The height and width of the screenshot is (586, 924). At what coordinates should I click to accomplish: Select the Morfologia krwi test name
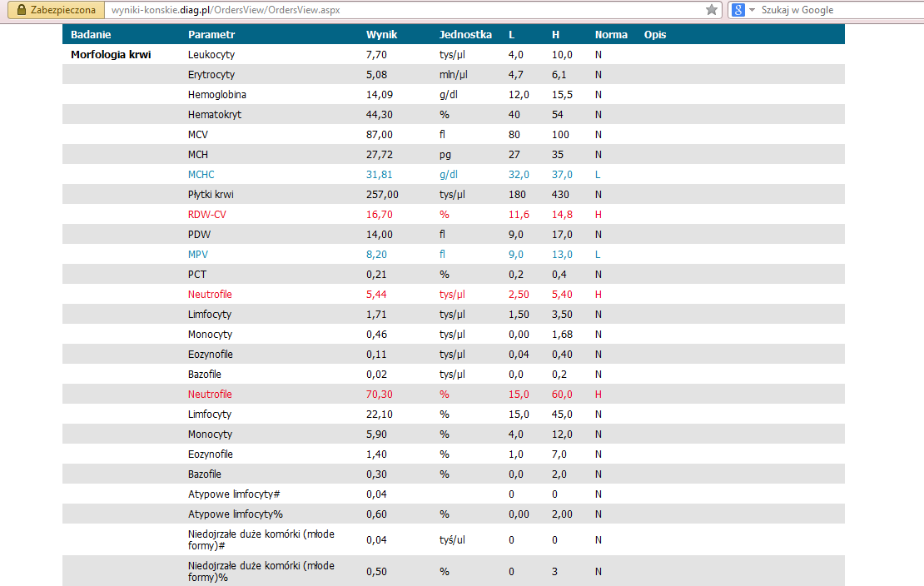[111, 55]
